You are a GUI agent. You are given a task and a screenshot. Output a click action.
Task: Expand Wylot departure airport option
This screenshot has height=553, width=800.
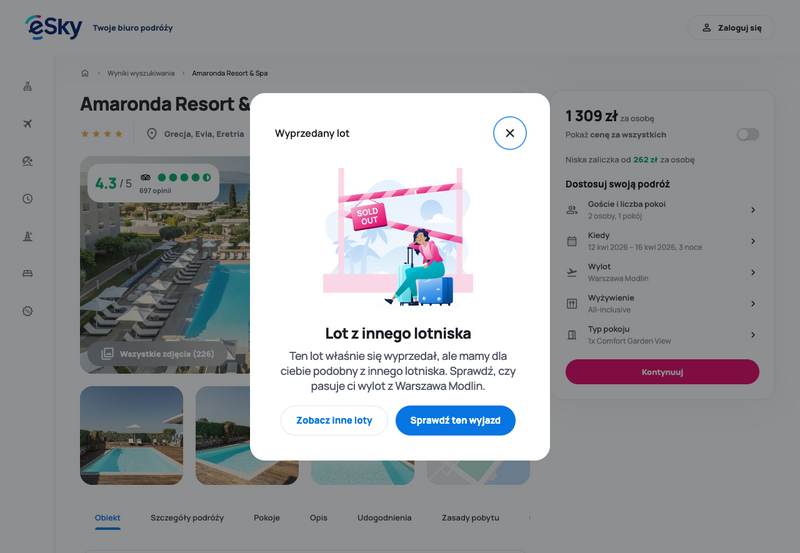pyautogui.click(x=662, y=272)
